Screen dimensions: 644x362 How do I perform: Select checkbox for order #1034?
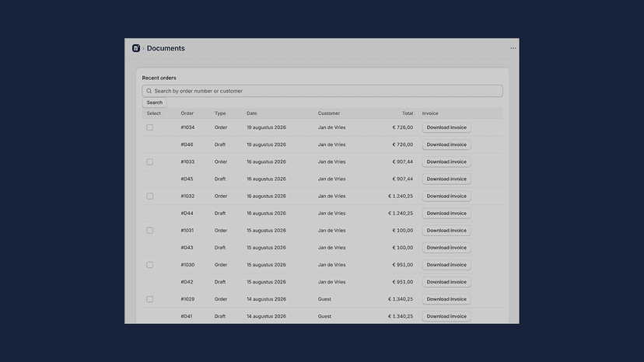(150, 127)
